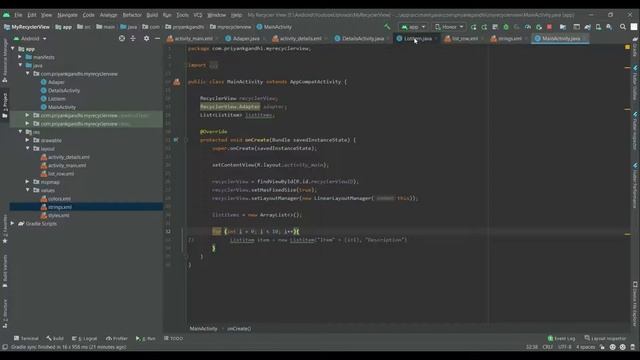Screen dimensions: 640x360
Task: Expand the mipmap folder
Action: point(27,182)
